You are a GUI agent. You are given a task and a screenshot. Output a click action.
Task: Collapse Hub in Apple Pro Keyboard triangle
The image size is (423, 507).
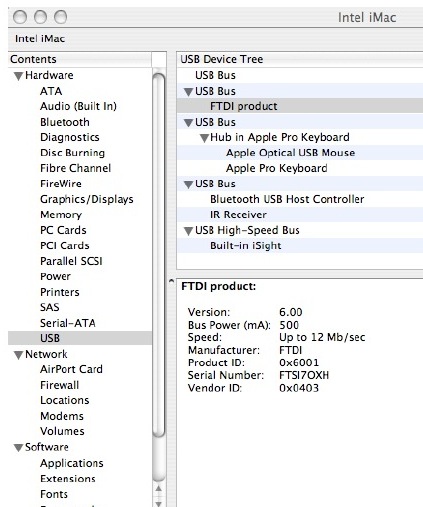204,138
